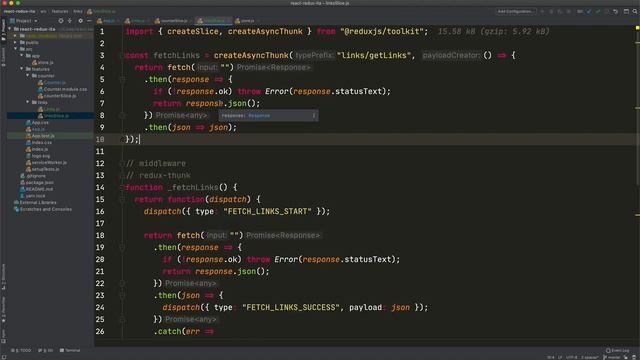This screenshot has height=360, width=640.
Task: Click the collapse all icon in Project panel
Action: 70,20
